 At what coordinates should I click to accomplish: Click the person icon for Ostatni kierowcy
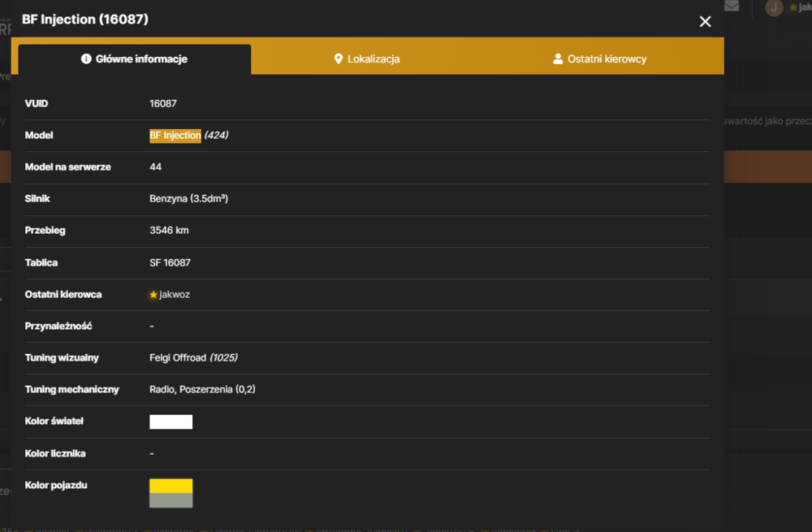(558, 58)
